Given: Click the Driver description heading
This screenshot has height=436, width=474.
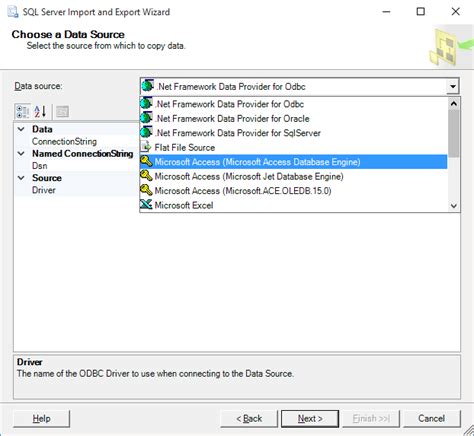Looking at the screenshot, I should [30, 362].
